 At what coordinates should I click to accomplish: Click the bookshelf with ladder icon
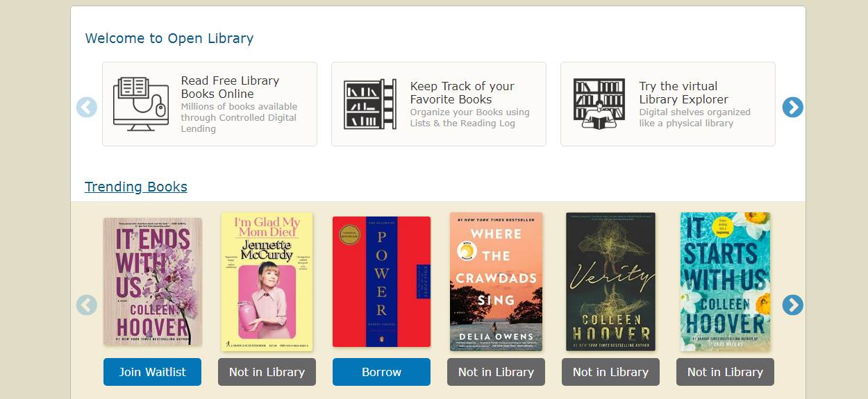pyautogui.click(x=370, y=104)
